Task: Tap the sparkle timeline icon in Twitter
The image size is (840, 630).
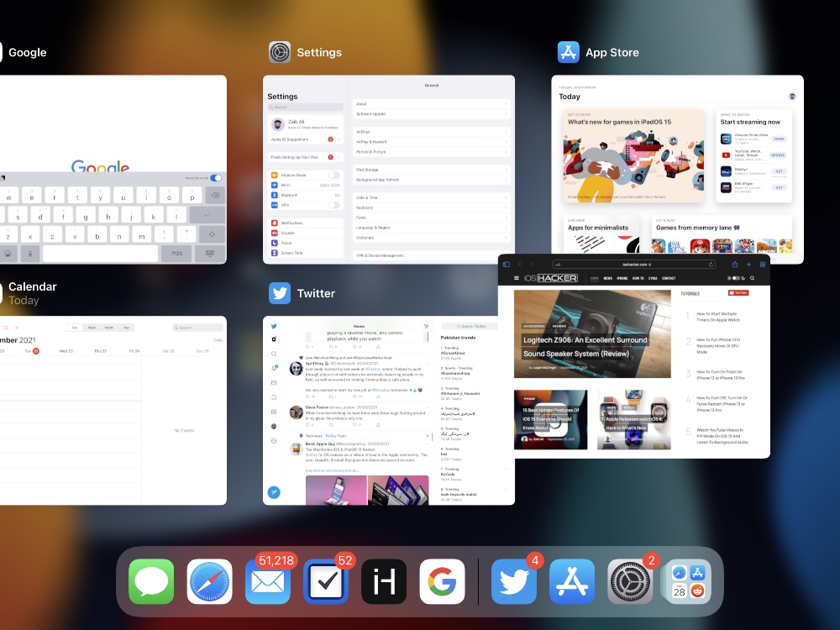Action: pyautogui.click(x=426, y=326)
